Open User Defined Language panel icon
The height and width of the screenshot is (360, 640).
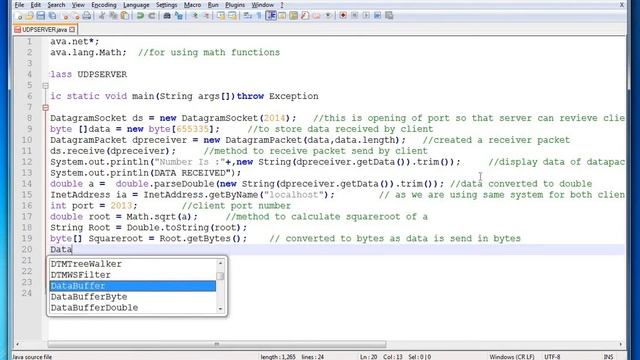[282, 16]
